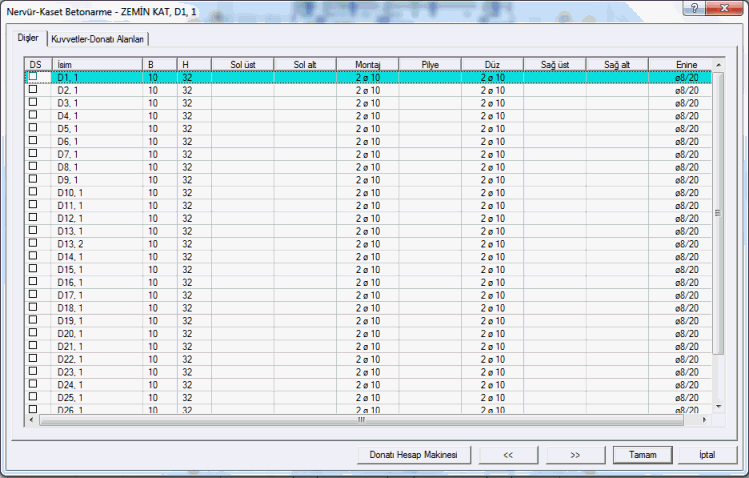This screenshot has width=749, height=478.
Task: Click the Pilye column header
Action: pos(430,64)
